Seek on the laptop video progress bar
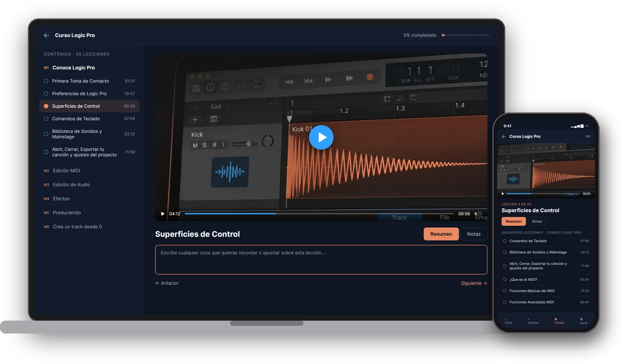 pos(319,213)
